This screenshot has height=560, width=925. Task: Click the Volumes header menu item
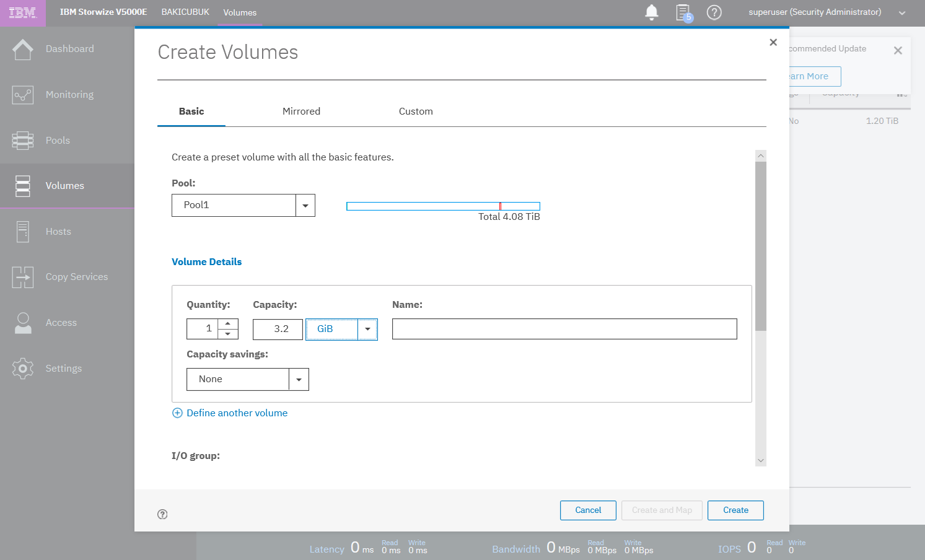(x=240, y=12)
